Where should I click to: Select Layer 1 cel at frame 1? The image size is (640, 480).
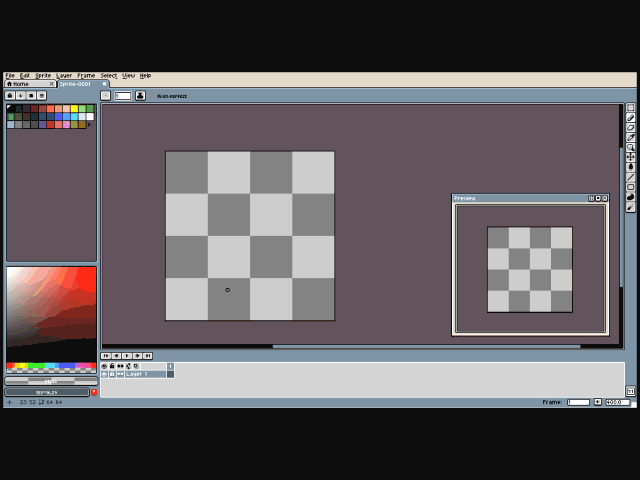[171, 374]
